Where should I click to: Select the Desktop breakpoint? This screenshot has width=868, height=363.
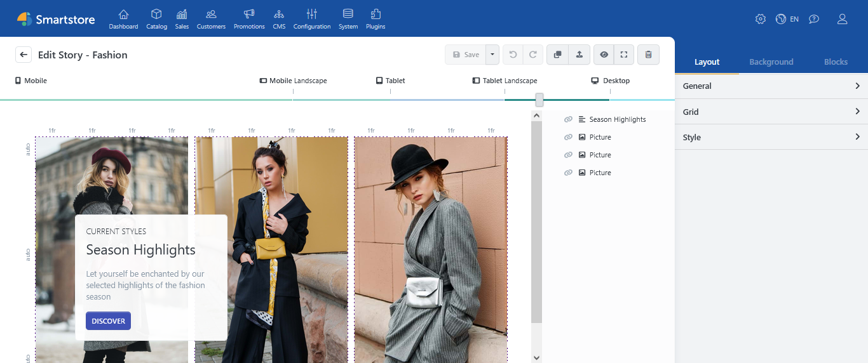pyautogui.click(x=610, y=81)
